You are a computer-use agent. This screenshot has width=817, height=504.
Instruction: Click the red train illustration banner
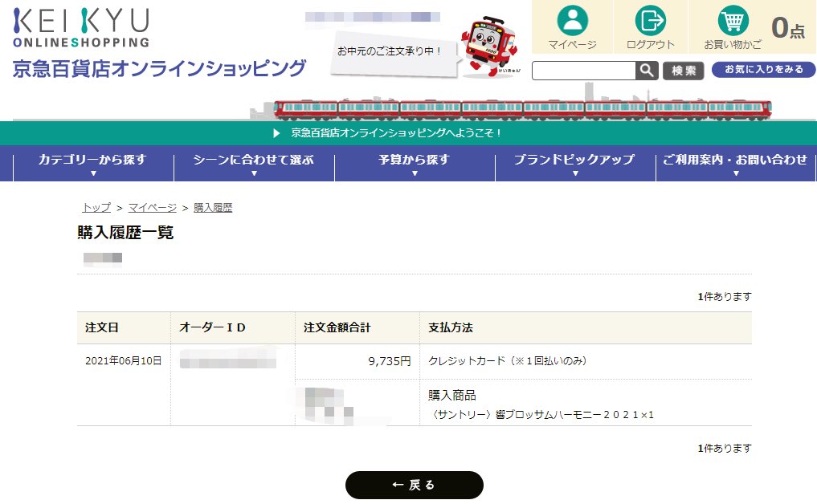point(523,109)
